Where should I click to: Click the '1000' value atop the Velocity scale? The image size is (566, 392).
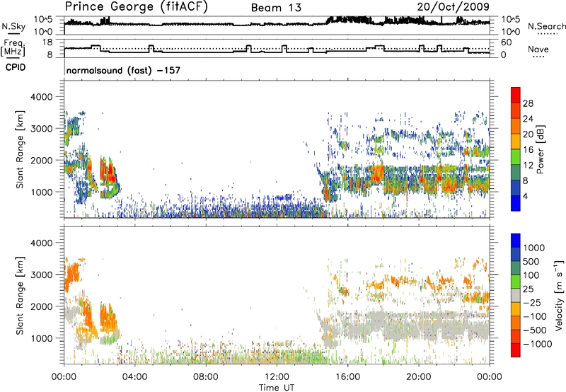point(534,248)
